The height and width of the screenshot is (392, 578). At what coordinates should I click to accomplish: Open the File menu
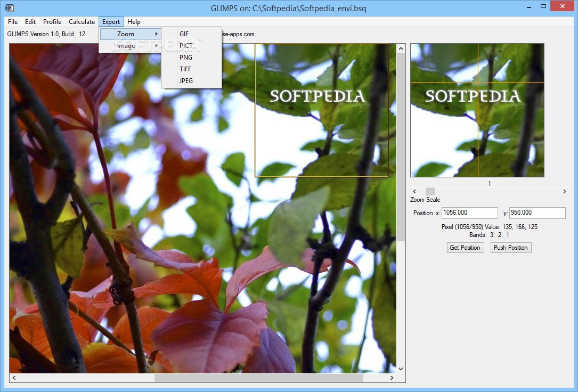coord(13,22)
